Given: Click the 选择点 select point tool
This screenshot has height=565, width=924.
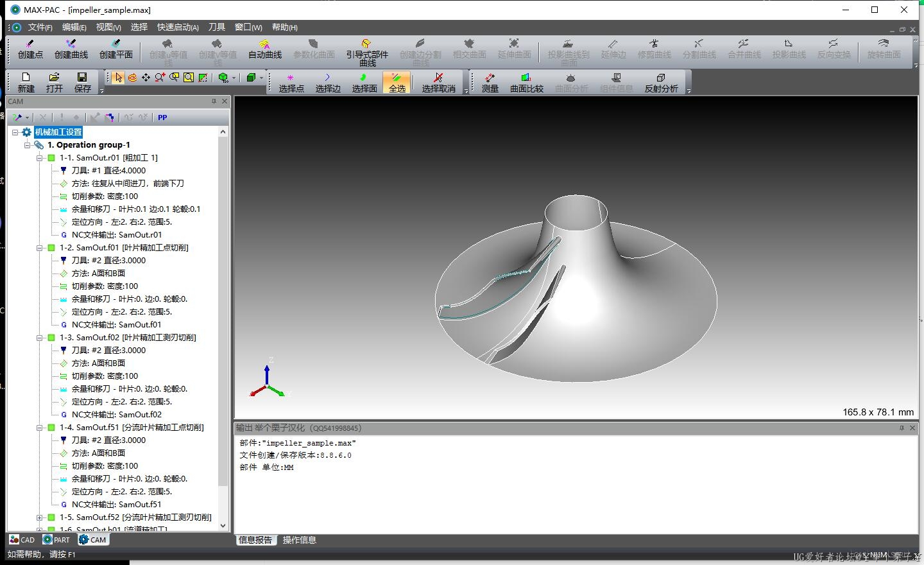Looking at the screenshot, I should coord(291,82).
